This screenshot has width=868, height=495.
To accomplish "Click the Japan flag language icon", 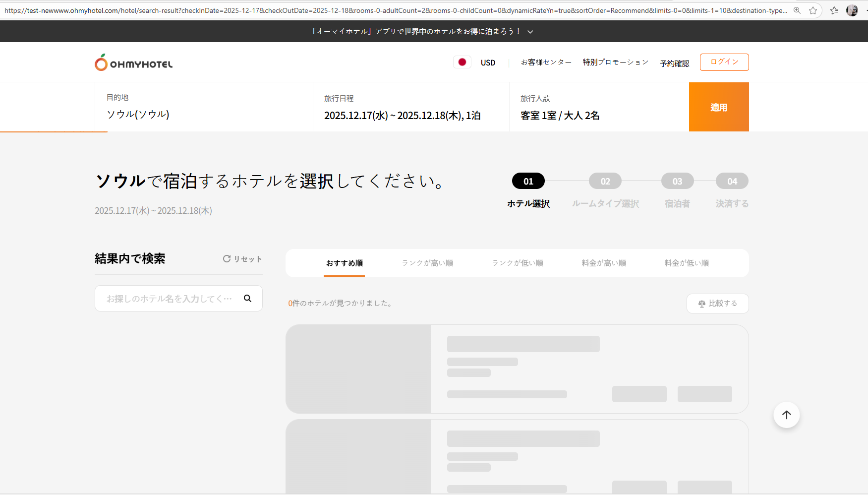I will [x=462, y=62].
